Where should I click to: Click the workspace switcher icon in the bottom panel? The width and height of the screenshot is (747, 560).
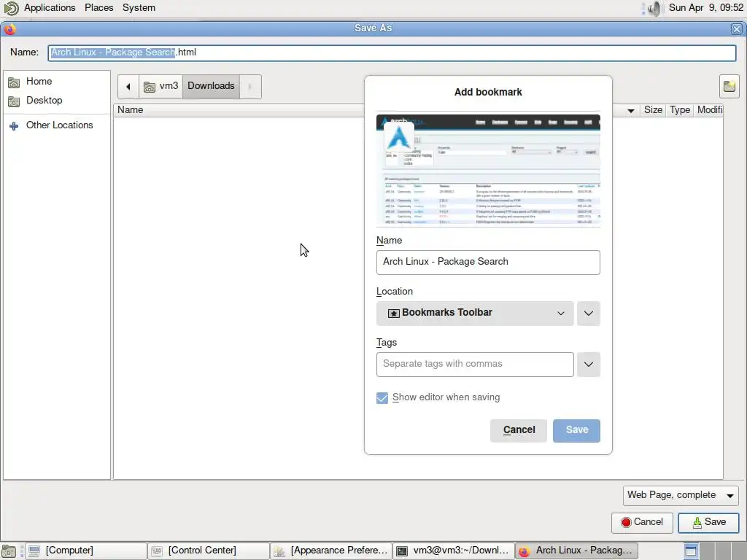(x=691, y=551)
